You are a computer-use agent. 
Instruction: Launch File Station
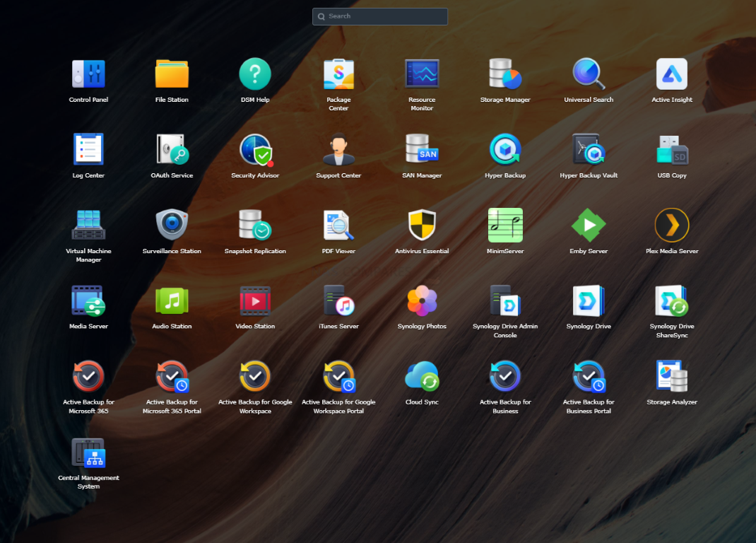(x=172, y=74)
